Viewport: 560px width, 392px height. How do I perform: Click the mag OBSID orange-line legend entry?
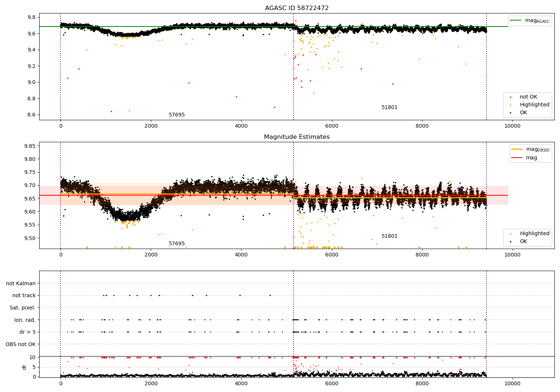(531, 149)
